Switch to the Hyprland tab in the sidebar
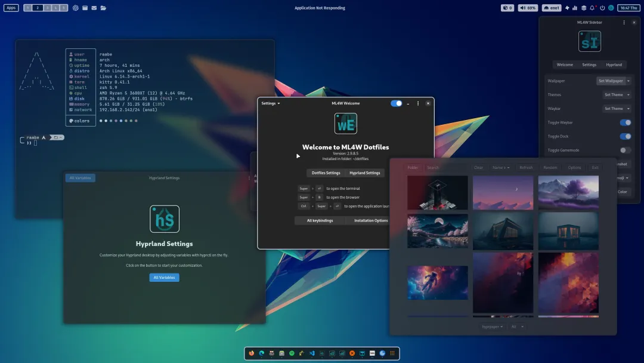This screenshot has height=363, width=644. pyautogui.click(x=614, y=65)
